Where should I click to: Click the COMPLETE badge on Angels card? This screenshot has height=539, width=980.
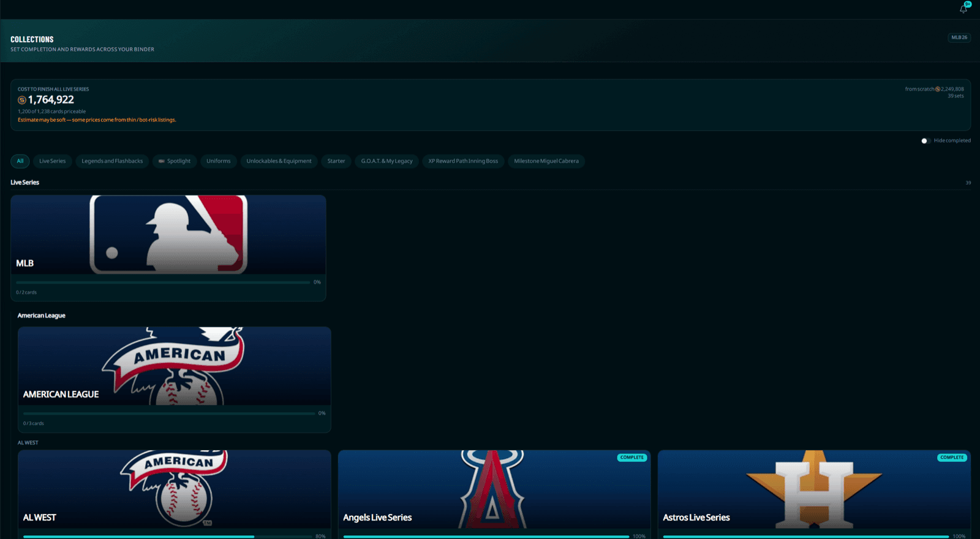[632, 458]
